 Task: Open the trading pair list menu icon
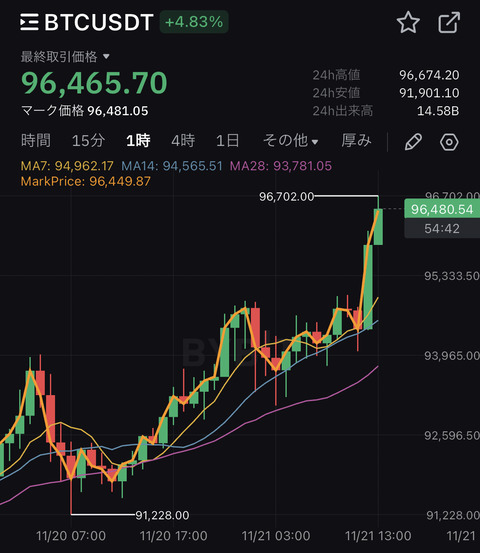click(29, 22)
